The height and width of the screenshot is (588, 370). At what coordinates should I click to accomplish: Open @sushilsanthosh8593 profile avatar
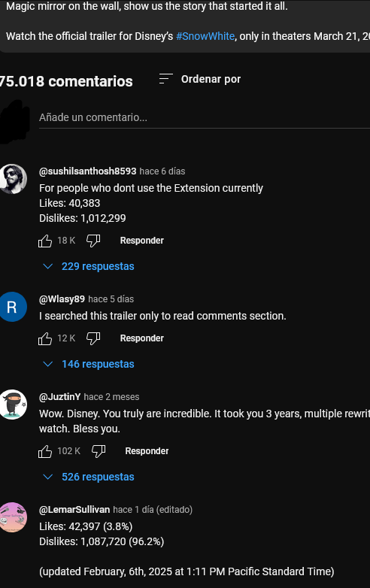tap(13, 179)
